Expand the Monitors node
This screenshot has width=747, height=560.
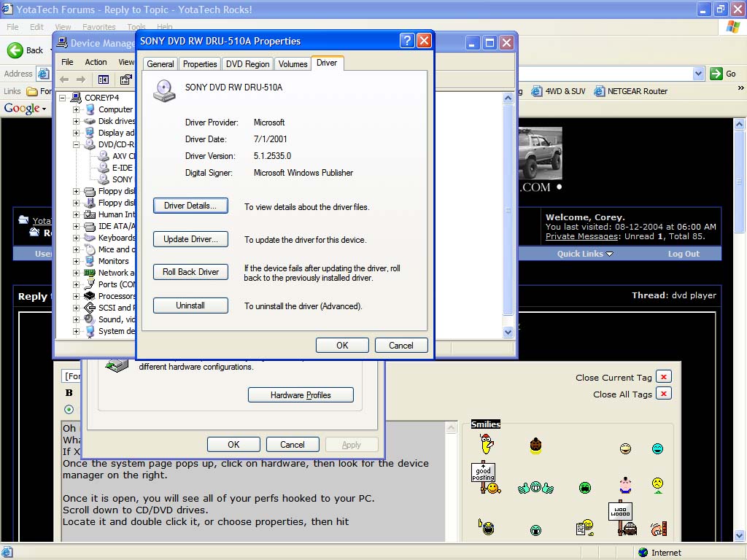[x=76, y=261]
